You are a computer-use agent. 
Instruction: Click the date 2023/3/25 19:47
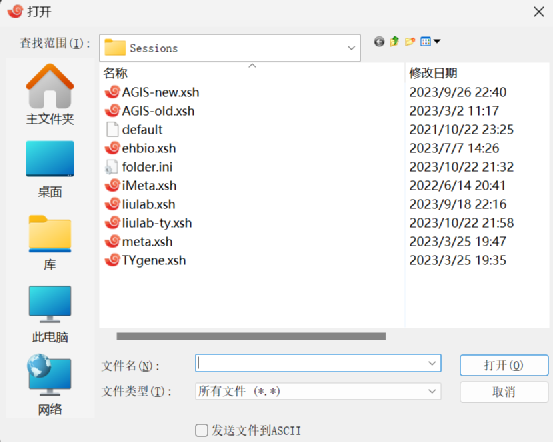pyautogui.click(x=458, y=242)
